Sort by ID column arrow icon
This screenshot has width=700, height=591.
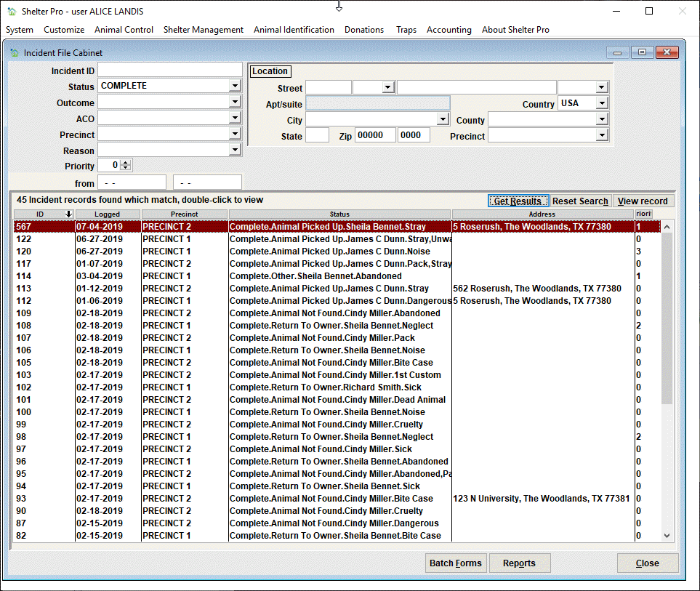coord(68,214)
